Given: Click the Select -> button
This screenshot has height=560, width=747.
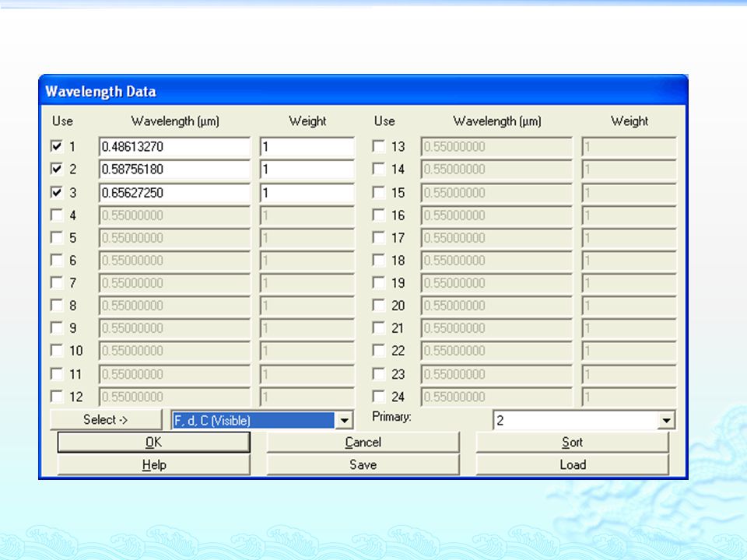Looking at the screenshot, I should 106,419.
